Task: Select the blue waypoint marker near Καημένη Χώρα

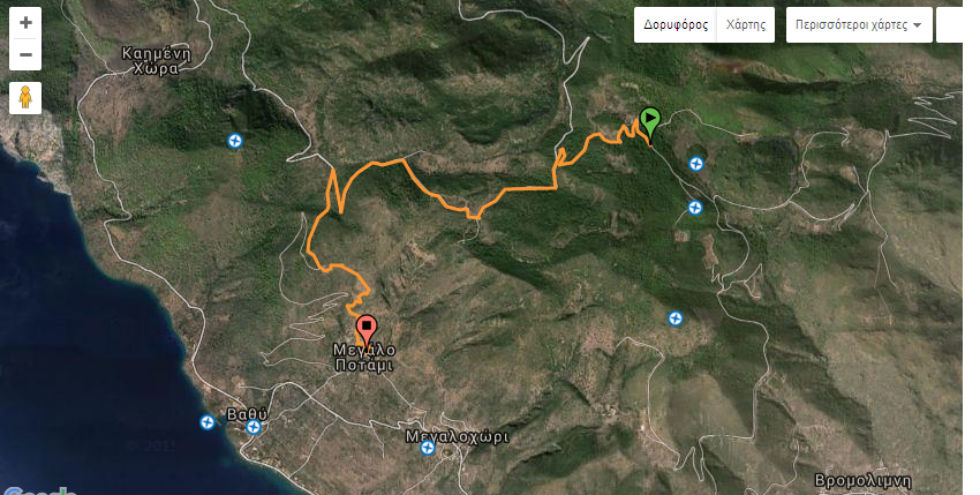Action: [234, 141]
